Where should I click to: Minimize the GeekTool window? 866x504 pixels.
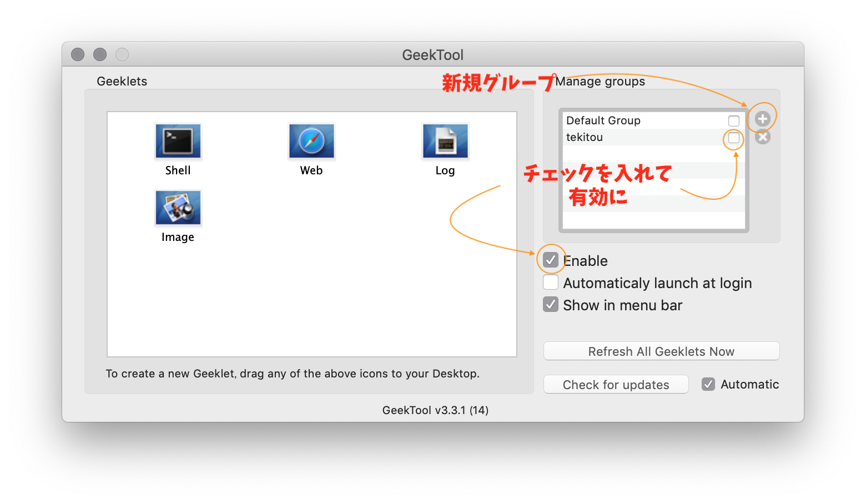click(x=100, y=54)
